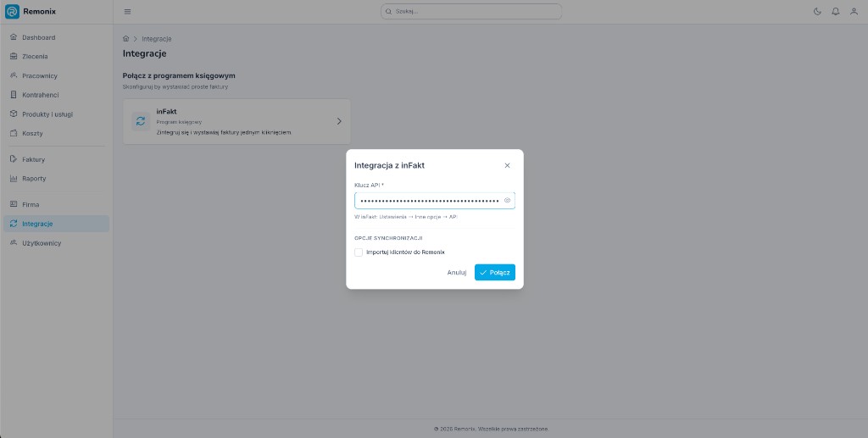This screenshot has width=868, height=438.
Task: Click the Połącz button
Action: click(495, 272)
